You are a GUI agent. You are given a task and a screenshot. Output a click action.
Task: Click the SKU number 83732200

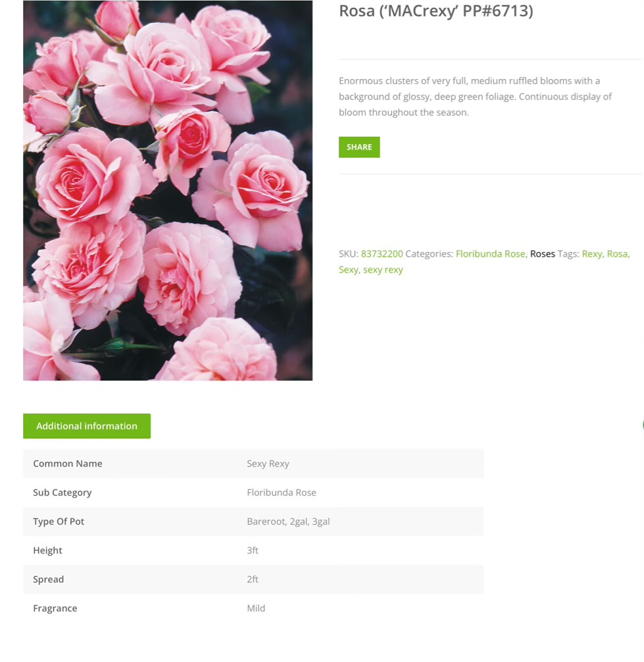coord(382,254)
